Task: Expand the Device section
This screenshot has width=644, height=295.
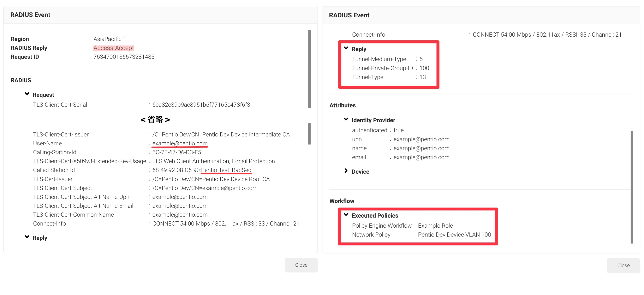Action: coord(346,171)
